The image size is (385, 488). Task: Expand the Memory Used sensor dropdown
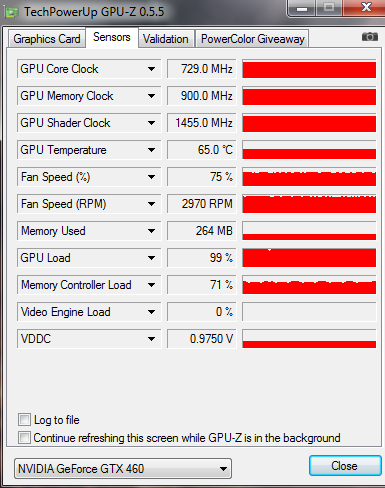pyautogui.click(x=151, y=231)
